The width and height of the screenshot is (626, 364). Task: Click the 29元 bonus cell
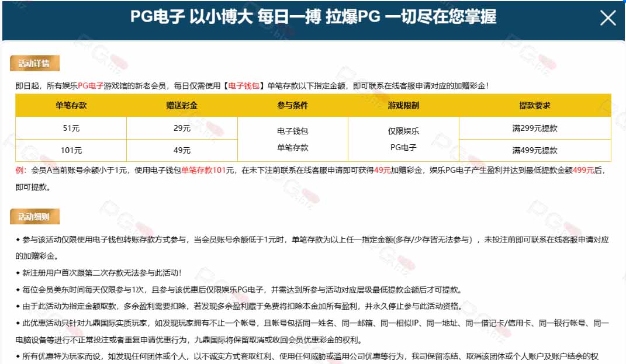click(x=182, y=128)
